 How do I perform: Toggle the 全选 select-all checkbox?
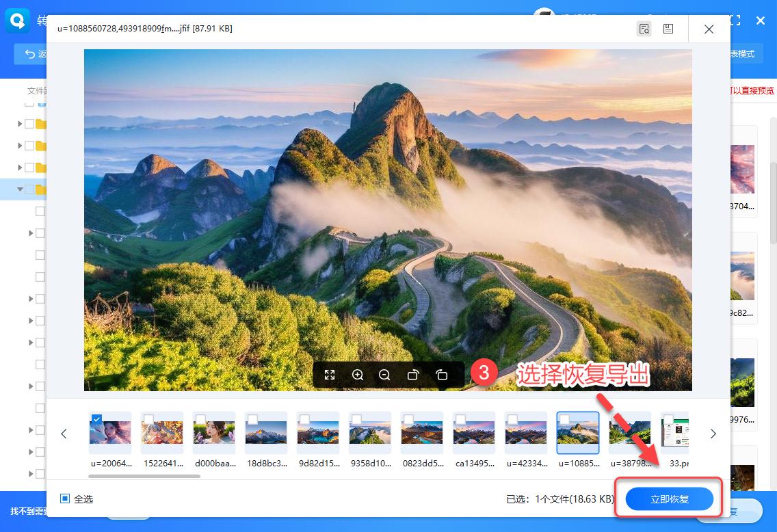click(65, 499)
